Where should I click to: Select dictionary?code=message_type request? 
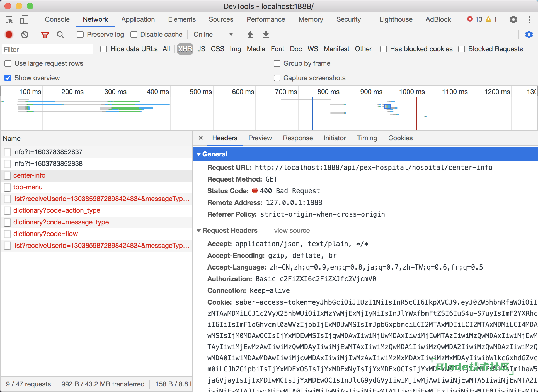click(x=96, y=222)
